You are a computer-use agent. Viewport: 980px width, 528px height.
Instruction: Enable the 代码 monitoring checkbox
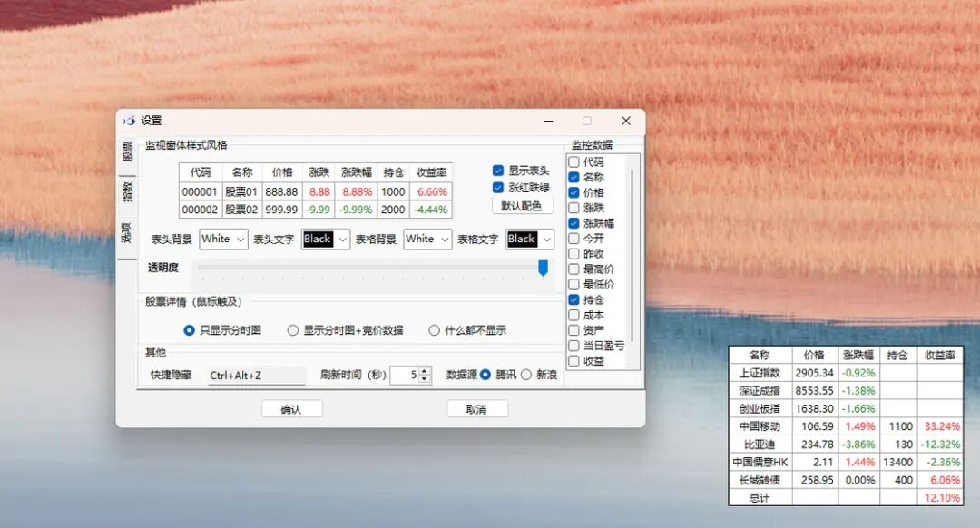pyautogui.click(x=573, y=161)
